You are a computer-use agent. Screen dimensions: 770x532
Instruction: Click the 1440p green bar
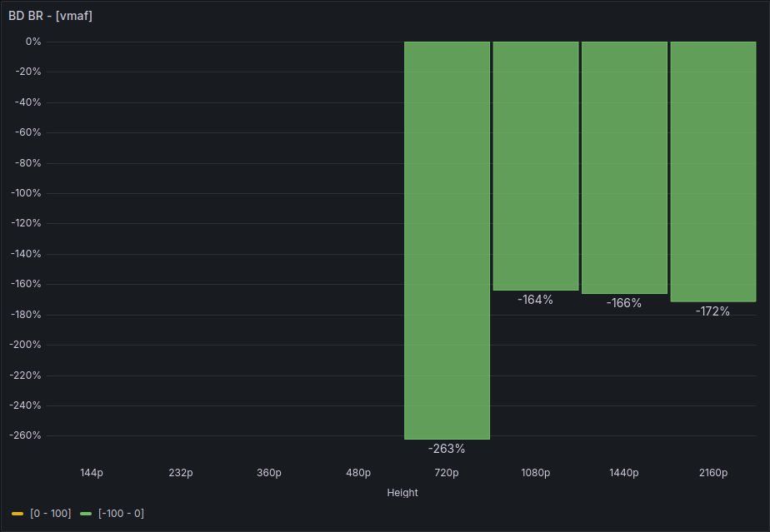[x=624, y=167]
